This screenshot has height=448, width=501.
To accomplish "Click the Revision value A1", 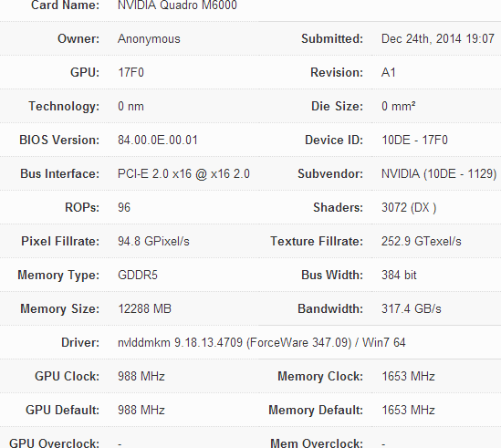I will (389, 72).
